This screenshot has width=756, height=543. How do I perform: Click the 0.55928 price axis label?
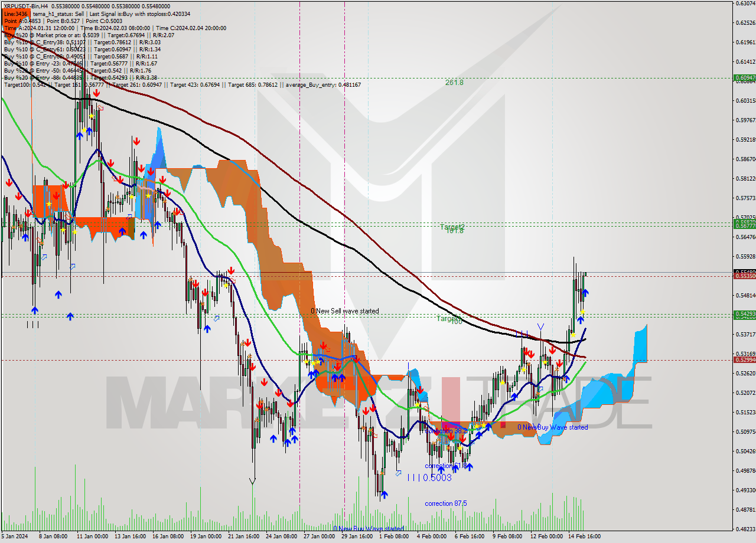click(x=745, y=257)
